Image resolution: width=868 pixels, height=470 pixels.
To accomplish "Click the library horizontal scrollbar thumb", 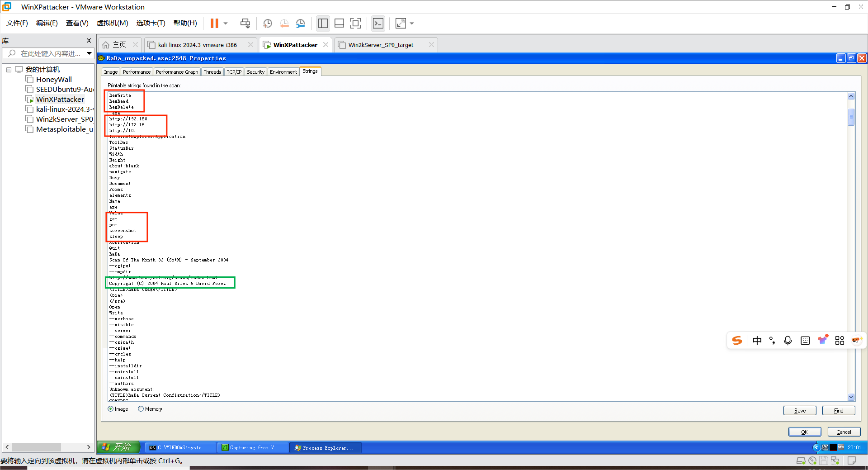I will (x=37, y=447).
